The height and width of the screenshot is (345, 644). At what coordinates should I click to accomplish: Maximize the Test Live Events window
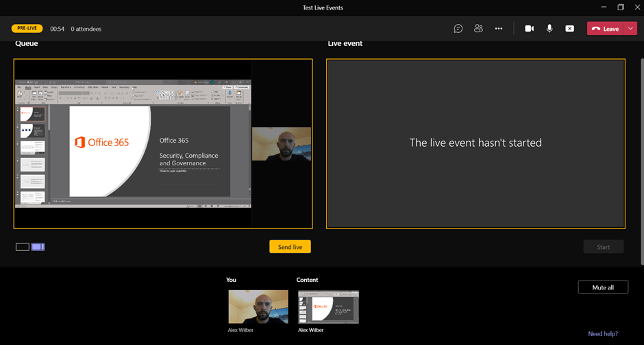621,8
